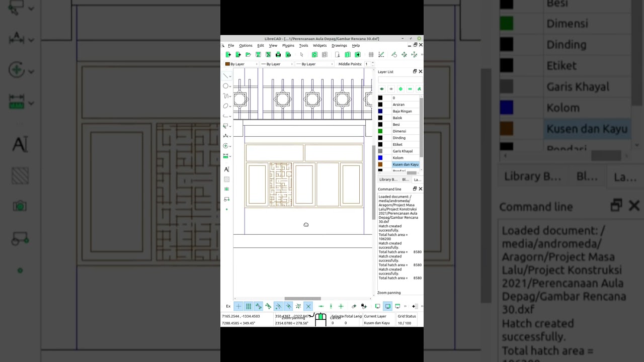Click the Grid Status 10 / 100 readout

405,323
